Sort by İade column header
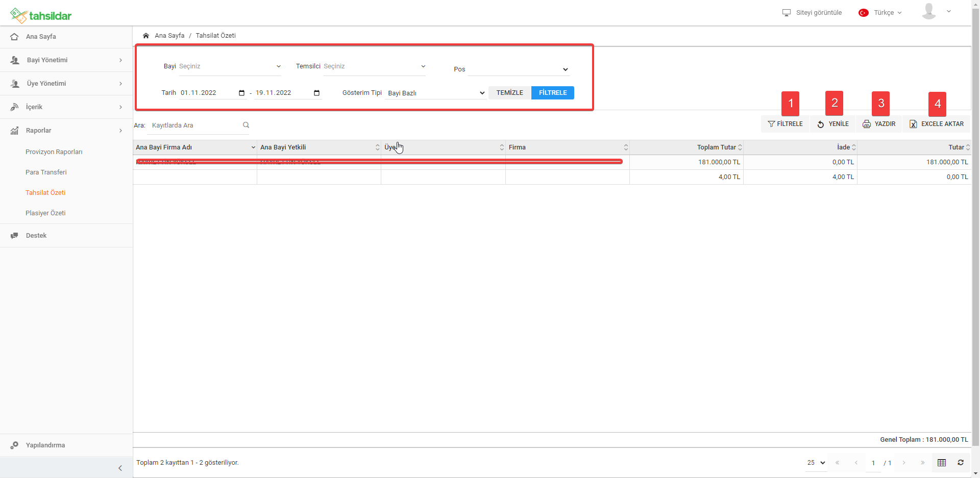 [x=800, y=147]
